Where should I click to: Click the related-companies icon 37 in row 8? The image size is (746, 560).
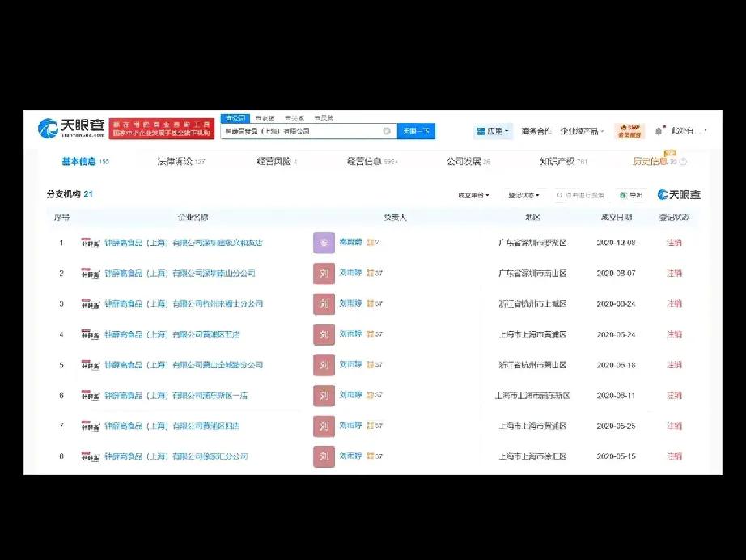375,456
